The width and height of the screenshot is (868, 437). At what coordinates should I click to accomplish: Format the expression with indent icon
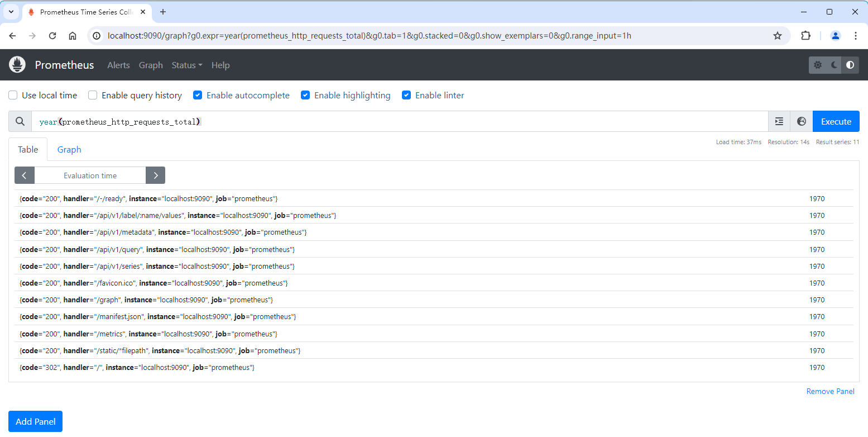click(x=779, y=121)
